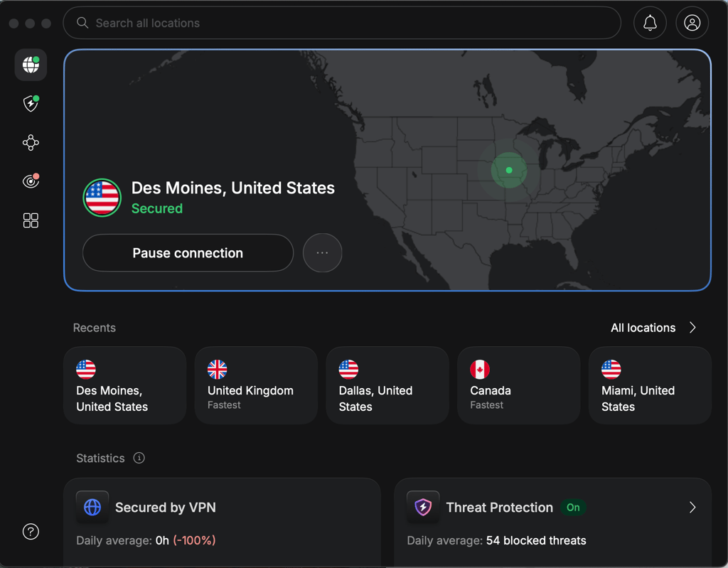Open Threat Protection shield in sidebar
Image resolution: width=728 pixels, height=568 pixels.
31,104
